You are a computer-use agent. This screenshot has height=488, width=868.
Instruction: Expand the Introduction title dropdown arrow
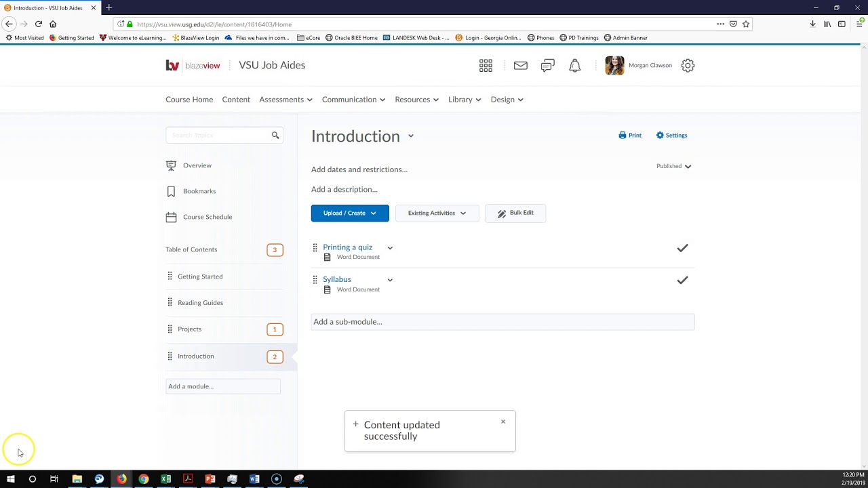(x=411, y=136)
